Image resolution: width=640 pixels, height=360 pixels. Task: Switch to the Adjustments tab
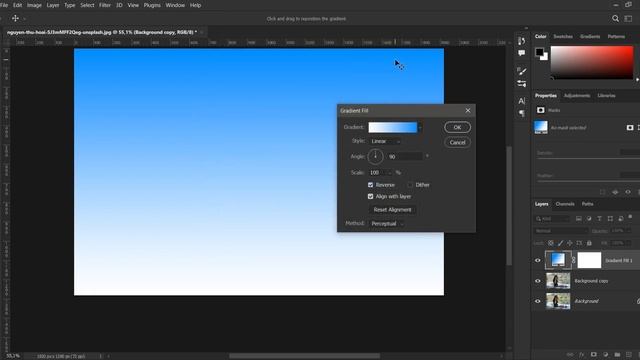[x=577, y=96]
